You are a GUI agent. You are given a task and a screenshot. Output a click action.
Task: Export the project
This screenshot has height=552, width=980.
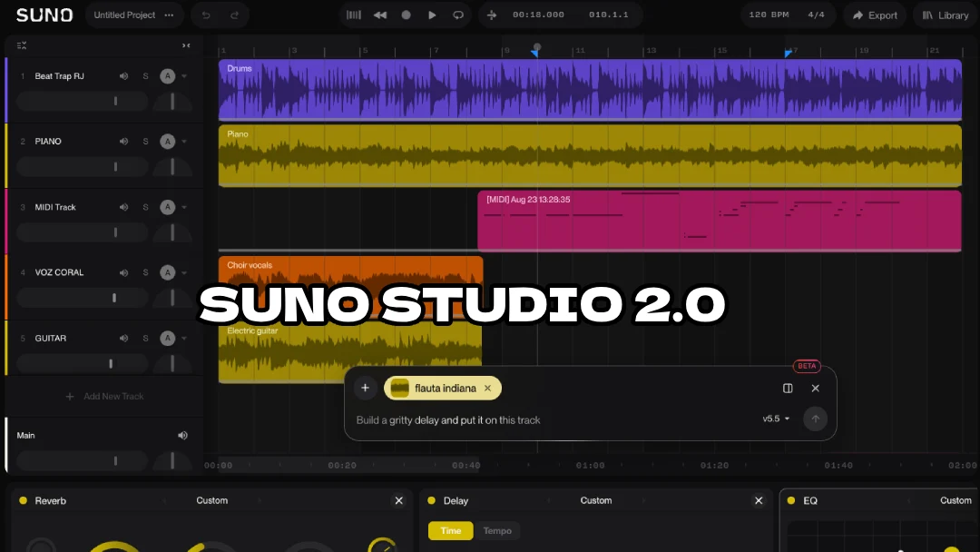[x=875, y=15]
